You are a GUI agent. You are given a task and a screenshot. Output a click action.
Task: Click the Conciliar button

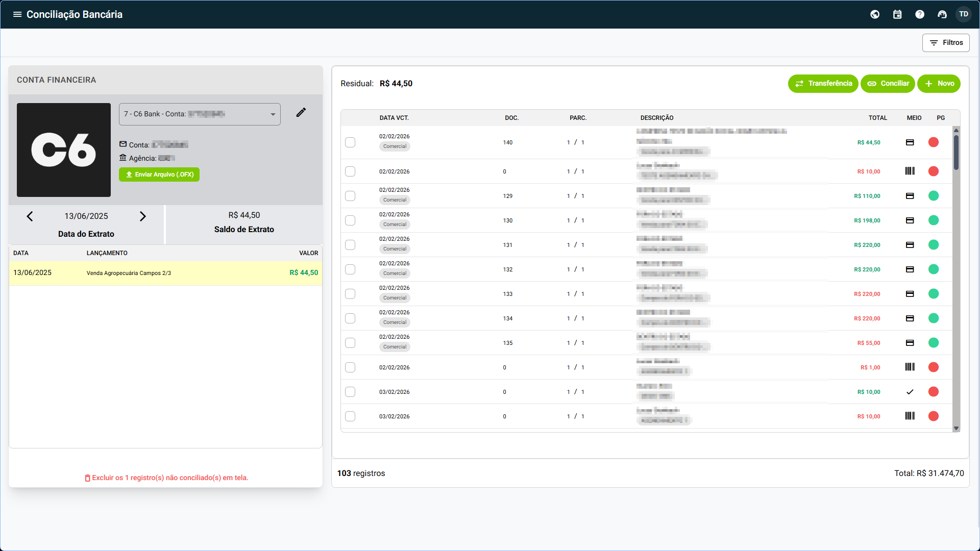pos(888,84)
